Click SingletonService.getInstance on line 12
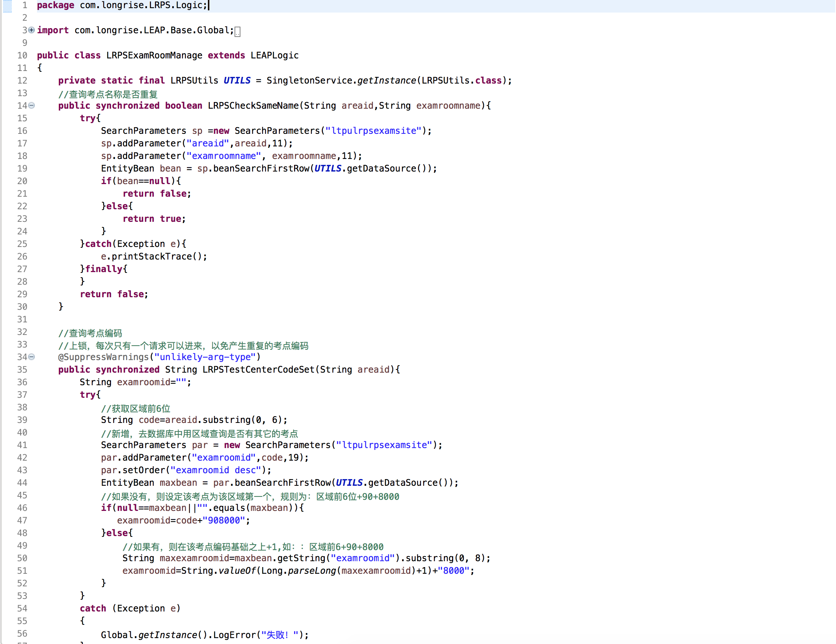 click(341, 80)
